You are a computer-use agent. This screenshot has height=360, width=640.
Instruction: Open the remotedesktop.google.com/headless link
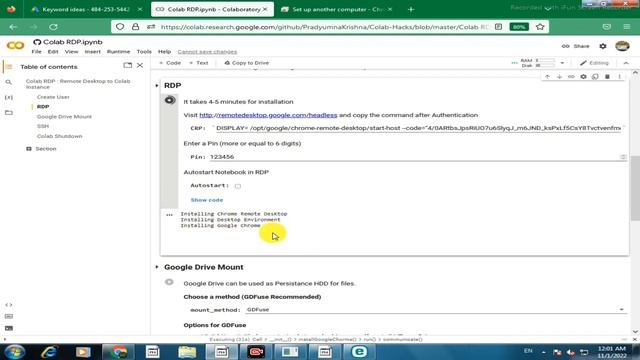(x=268, y=115)
